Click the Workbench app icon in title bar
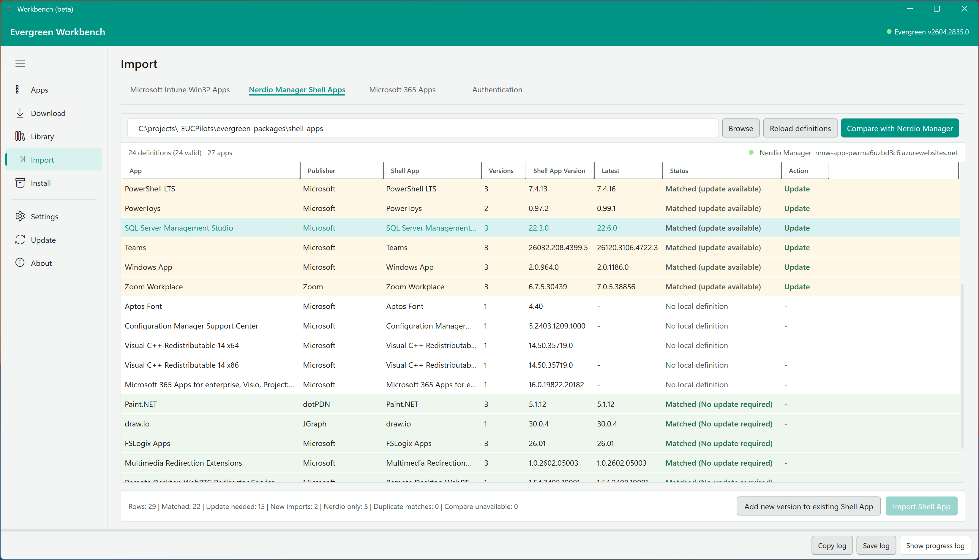The height and width of the screenshot is (560, 979). (x=9, y=9)
